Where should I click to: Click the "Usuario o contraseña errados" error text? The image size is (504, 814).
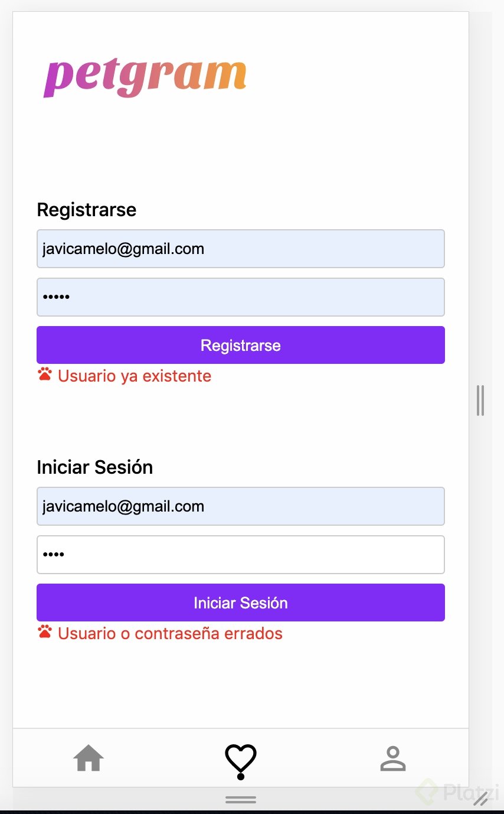pos(170,633)
